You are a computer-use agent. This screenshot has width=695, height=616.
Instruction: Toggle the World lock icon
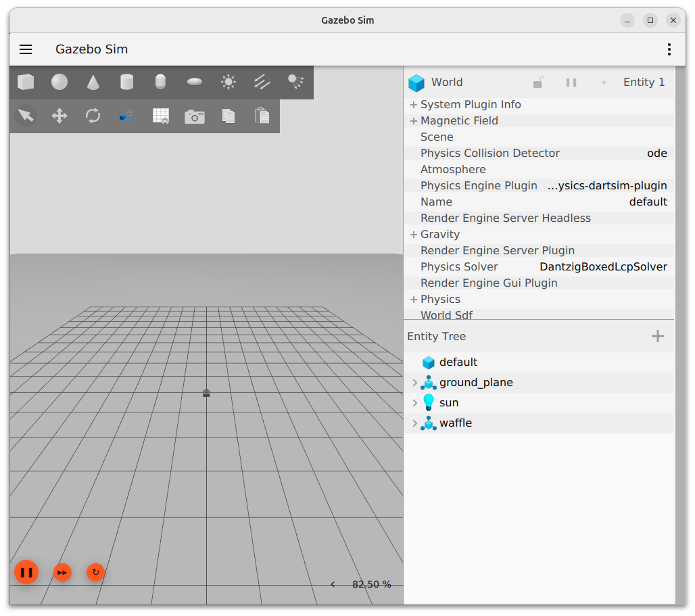coord(538,82)
